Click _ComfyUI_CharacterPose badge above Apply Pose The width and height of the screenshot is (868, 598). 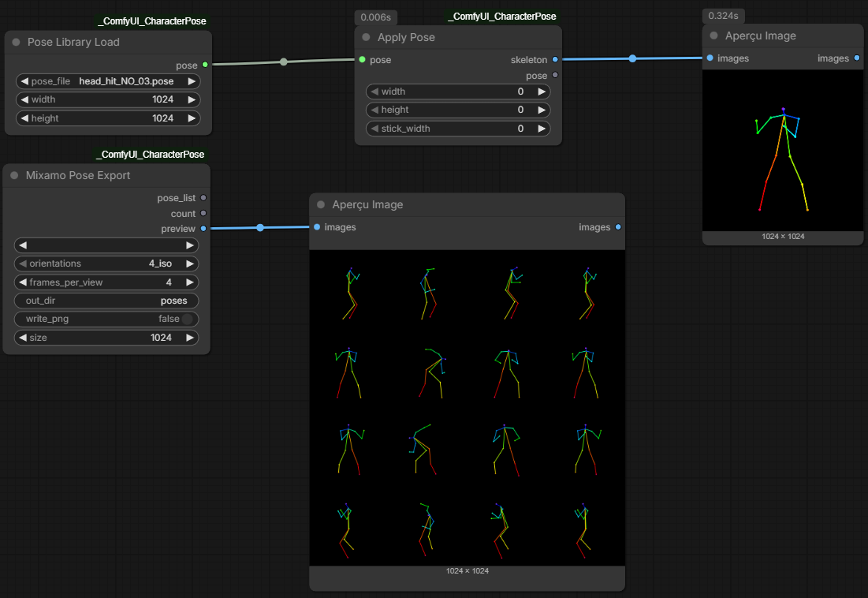[503, 17]
